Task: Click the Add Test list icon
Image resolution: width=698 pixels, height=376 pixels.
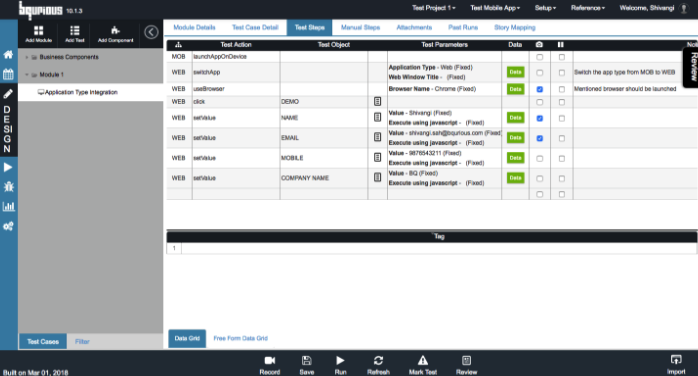Action: click(75, 30)
